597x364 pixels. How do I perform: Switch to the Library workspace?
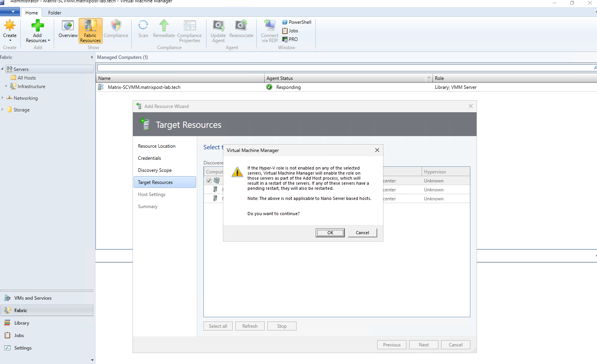(47, 323)
